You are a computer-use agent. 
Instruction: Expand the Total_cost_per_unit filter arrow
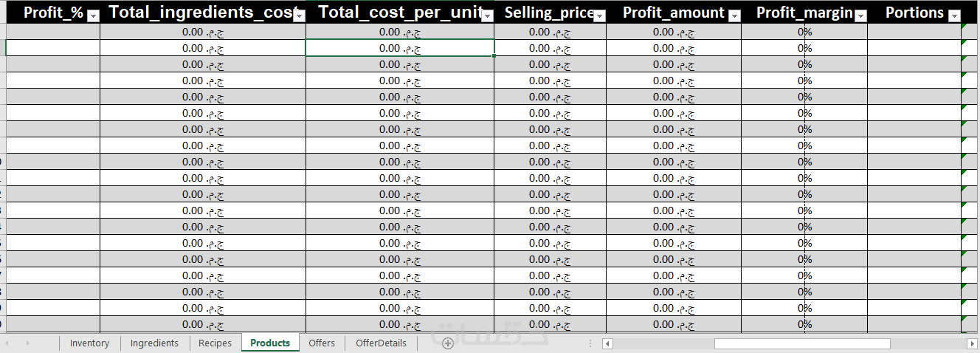click(x=487, y=16)
